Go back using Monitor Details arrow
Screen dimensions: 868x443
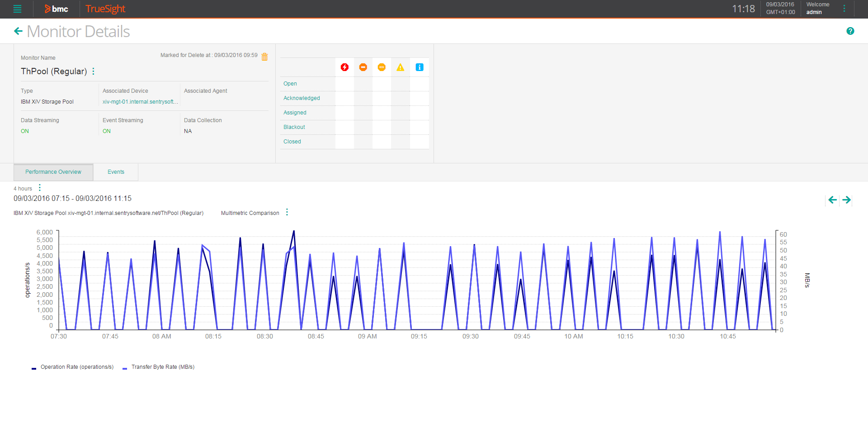click(x=18, y=31)
